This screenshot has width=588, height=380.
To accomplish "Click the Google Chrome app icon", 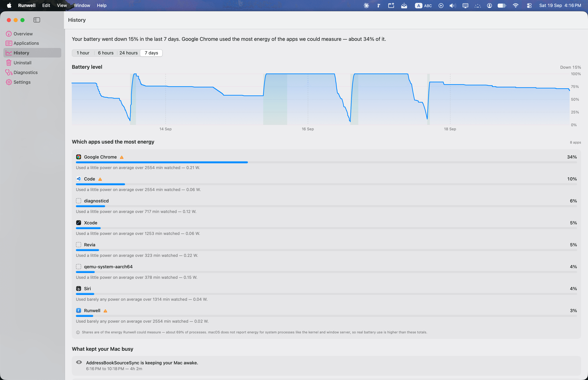I will (x=78, y=157).
